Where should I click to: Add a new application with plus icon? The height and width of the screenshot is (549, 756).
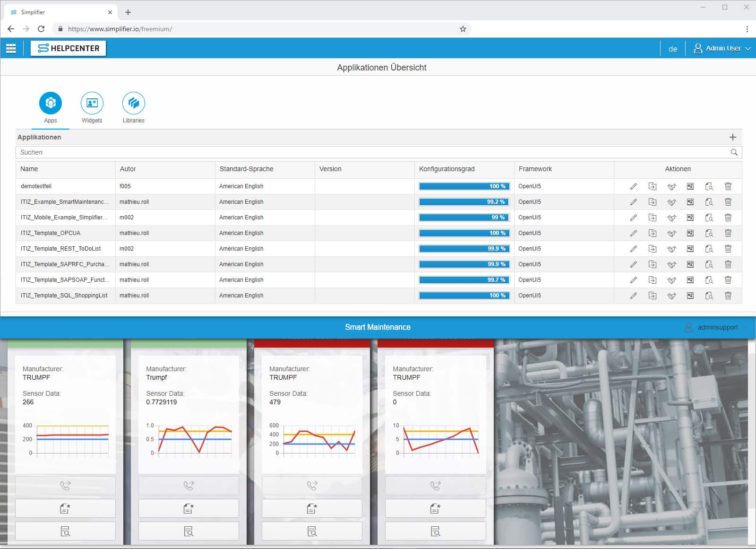[732, 137]
